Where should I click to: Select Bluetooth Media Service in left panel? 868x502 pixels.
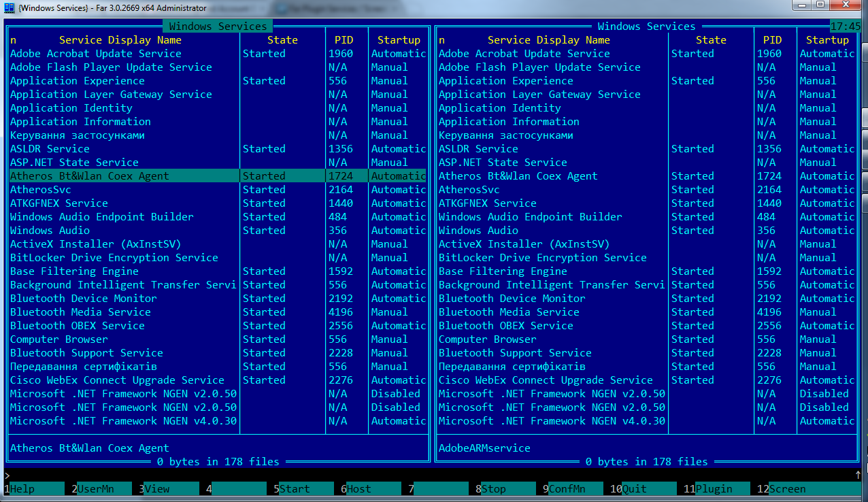point(80,312)
